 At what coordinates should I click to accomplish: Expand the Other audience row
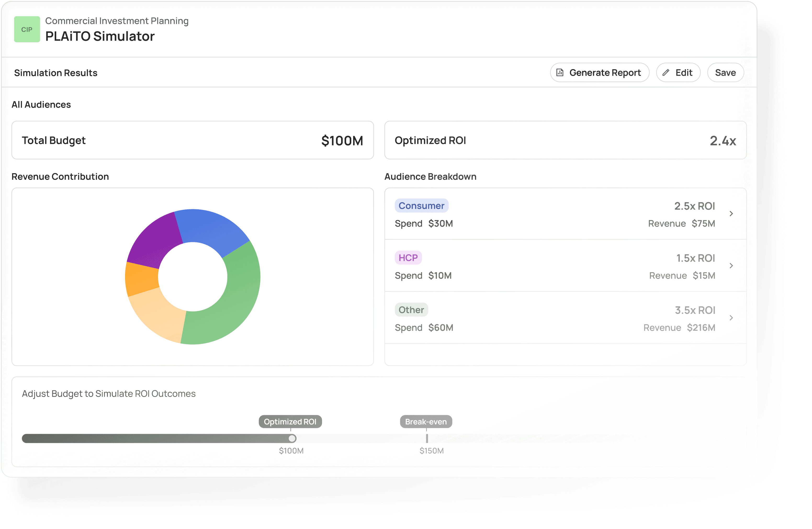pyautogui.click(x=731, y=318)
